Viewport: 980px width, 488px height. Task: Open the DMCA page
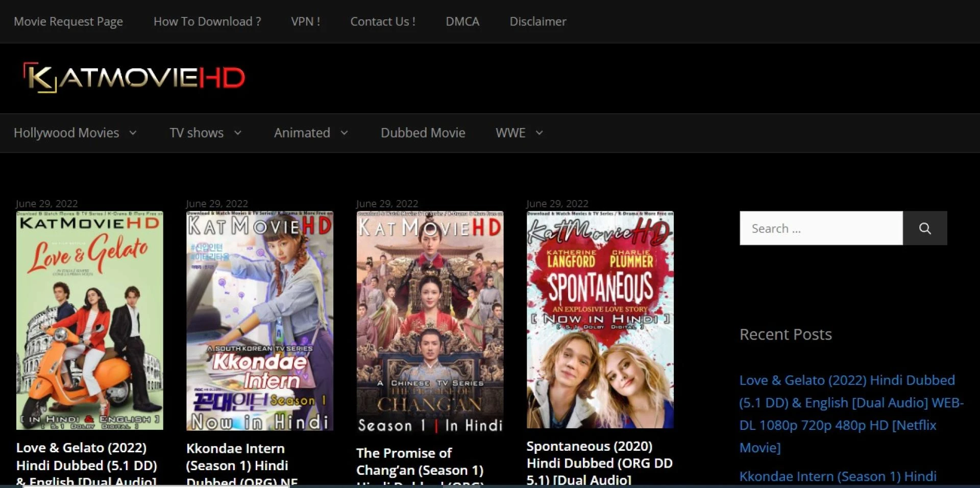tap(462, 21)
